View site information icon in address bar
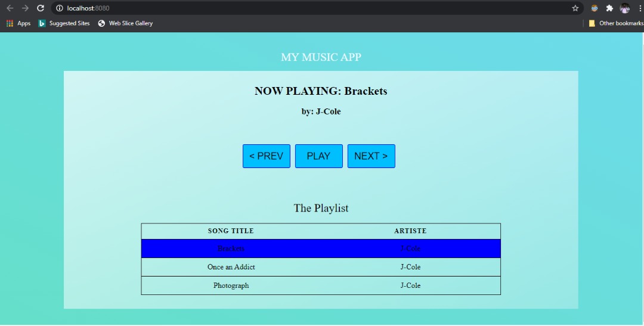Screen dimensions: 644x326 tap(60, 8)
